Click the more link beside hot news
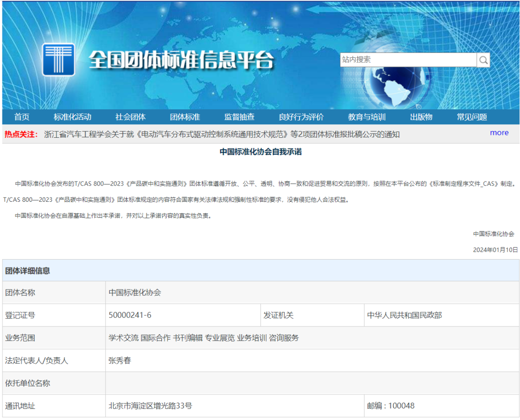 tap(499, 133)
